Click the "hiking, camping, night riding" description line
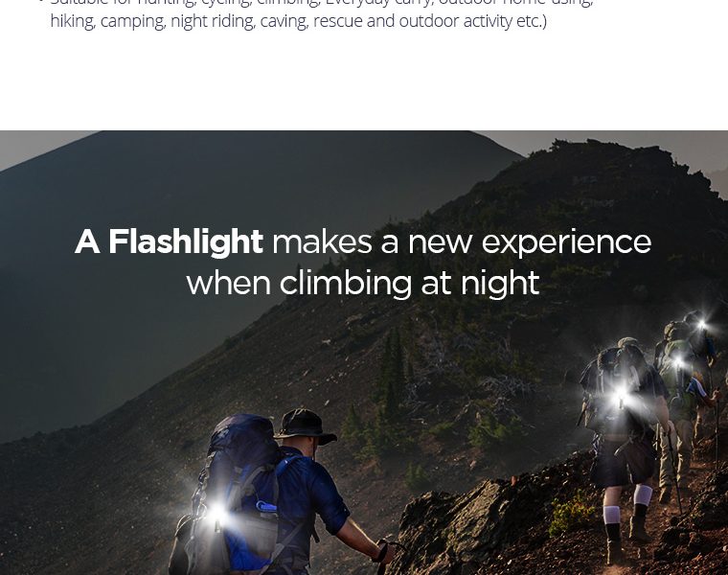 point(299,21)
